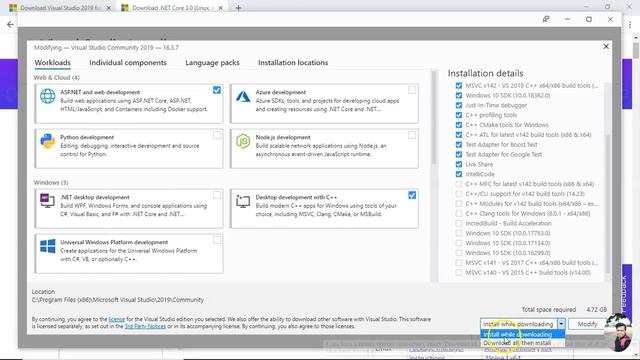Click the installer feedback icon in title bar
Screen dimensions: 640x360
[x=546, y=19]
